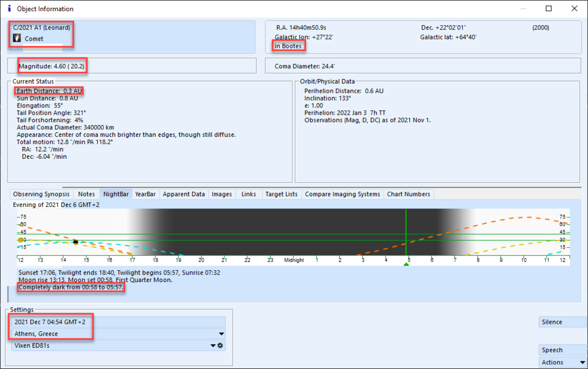The width and height of the screenshot is (588, 369).
Task: Close the Object Information window
Action: click(x=574, y=9)
